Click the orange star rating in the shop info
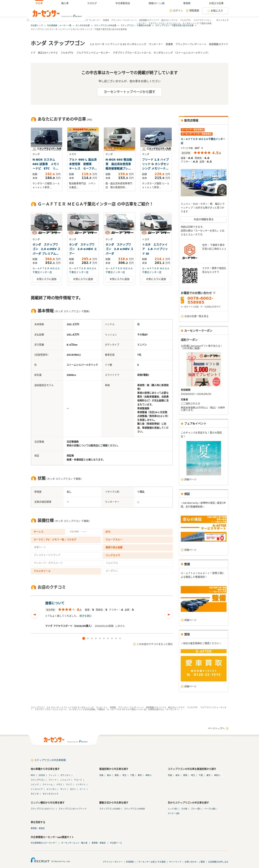 (x=202, y=153)
